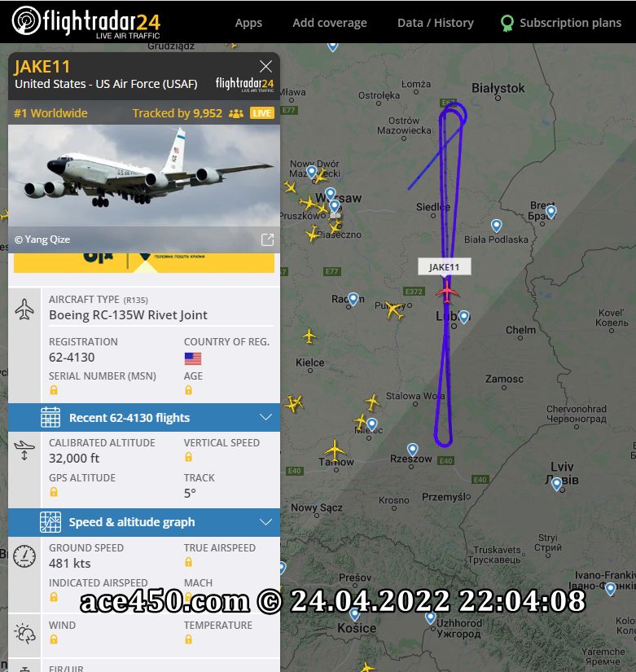This screenshot has height=672, width=636.
Task: Open external link icon on aircraft photo
Action: 267,239
